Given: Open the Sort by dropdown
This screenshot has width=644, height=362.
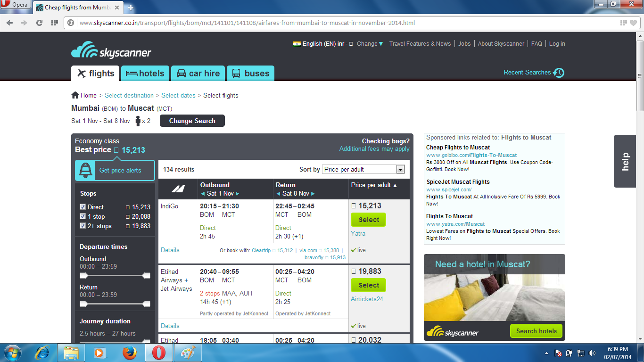Looking at the screenshot, I should (x=363, y=169).
